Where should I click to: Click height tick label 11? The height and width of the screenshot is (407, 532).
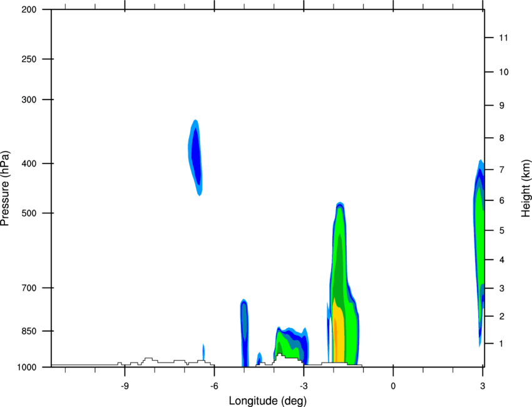click(503, 38)
